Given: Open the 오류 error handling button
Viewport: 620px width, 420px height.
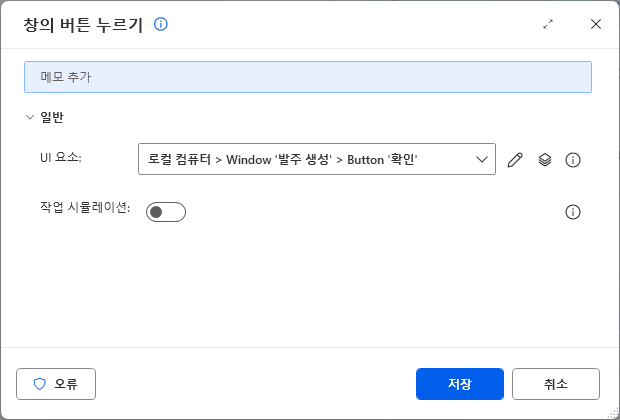Looking at the screenshot, I should (x=56, y=384).
